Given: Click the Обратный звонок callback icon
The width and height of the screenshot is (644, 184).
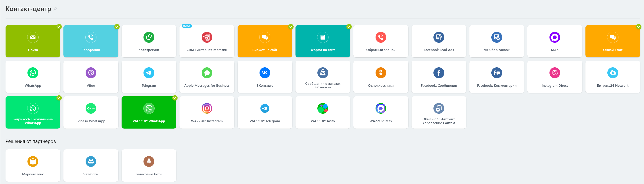Looking at the screenshot, I should click(x=381, y=37).
